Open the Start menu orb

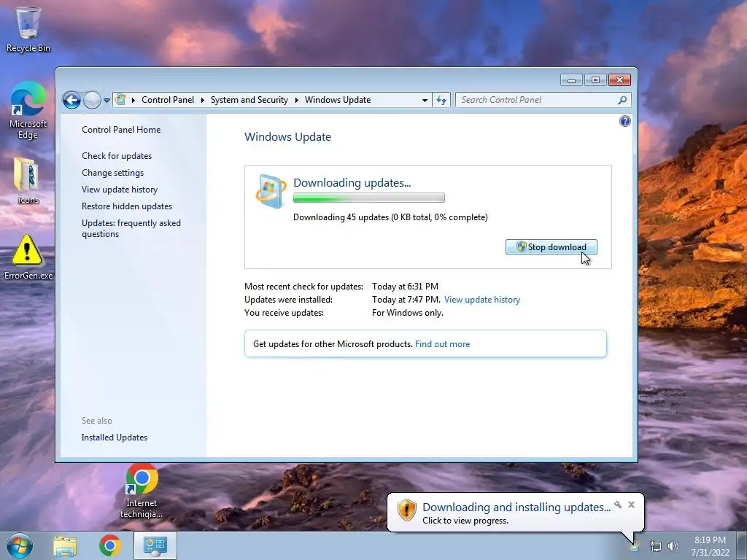tap(20, 545)
